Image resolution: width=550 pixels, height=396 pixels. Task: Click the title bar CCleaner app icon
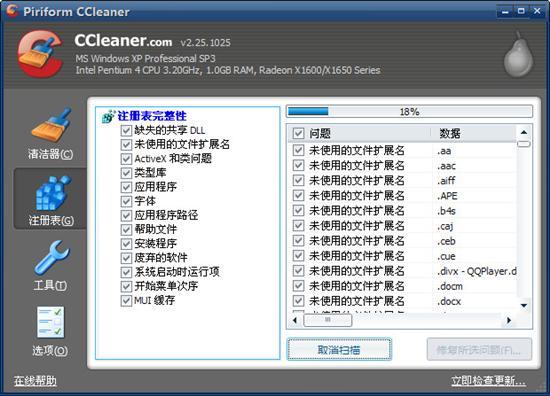(12, 11)
